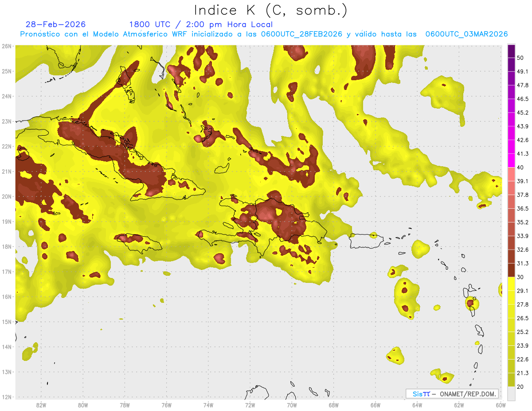
Task: Pick the grey swatch below the 20 mark
Action: (x=511, y=393)
